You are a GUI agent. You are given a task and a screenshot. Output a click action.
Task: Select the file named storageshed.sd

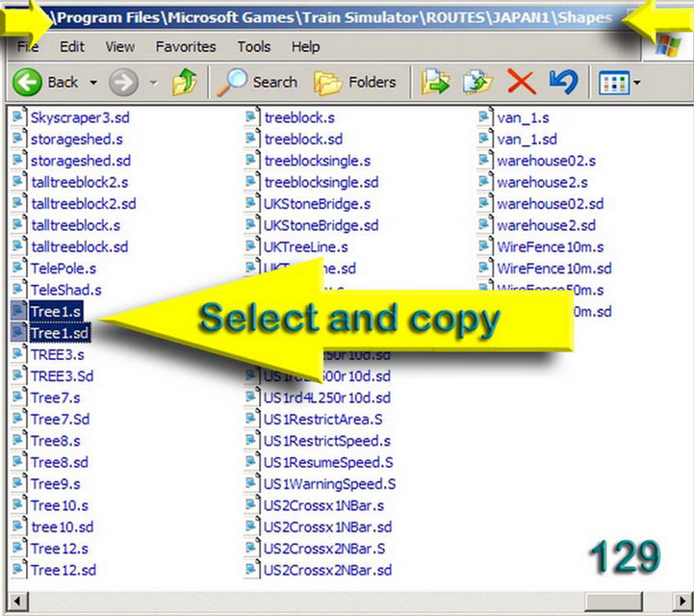pyautogui.click(x=81, y=161)
